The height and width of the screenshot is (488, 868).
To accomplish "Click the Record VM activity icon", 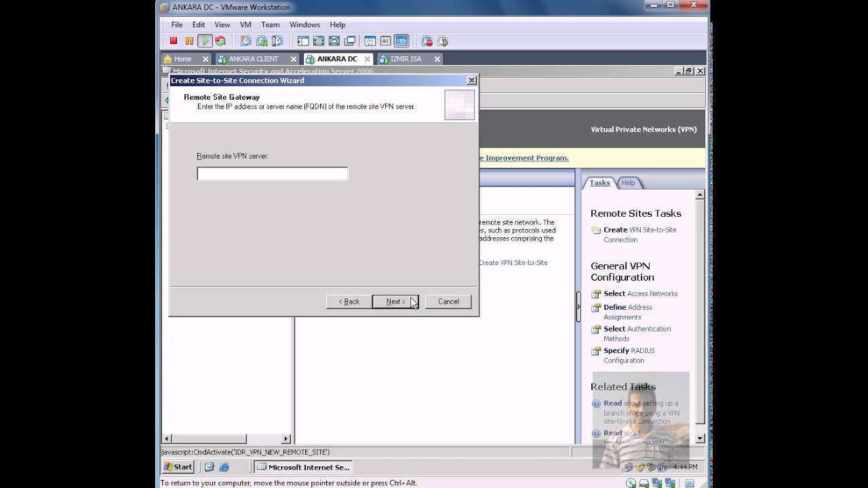I will (427, 41).
